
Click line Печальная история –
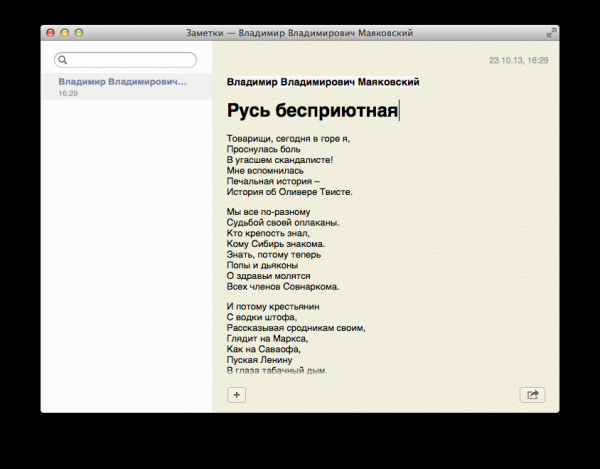[x=273, y=181]
